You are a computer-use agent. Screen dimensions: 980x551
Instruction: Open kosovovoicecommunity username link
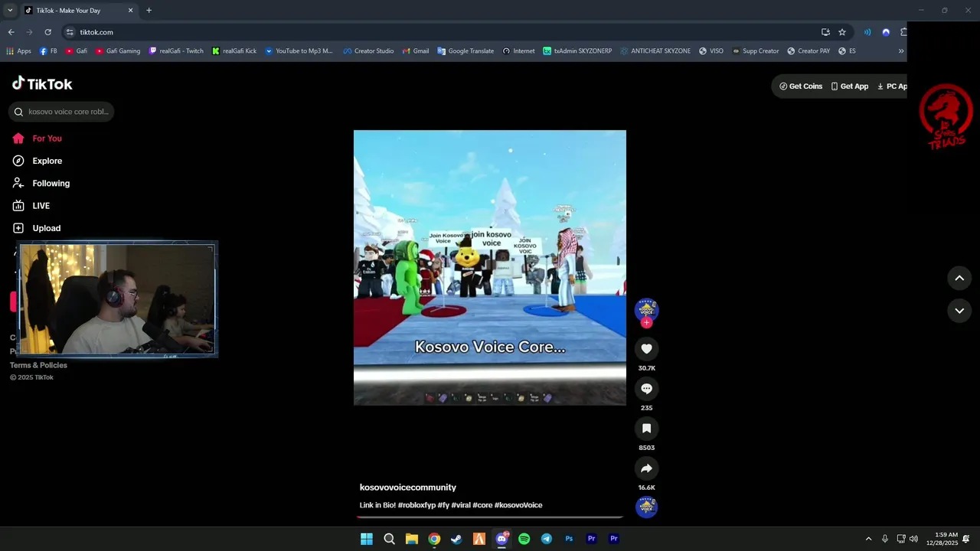click(x=408, y=487)
